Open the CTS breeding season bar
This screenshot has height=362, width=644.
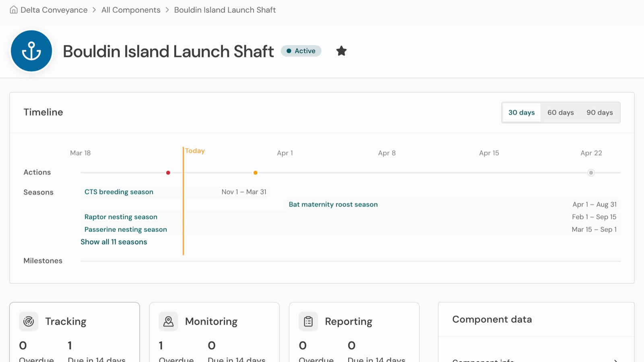175,192
